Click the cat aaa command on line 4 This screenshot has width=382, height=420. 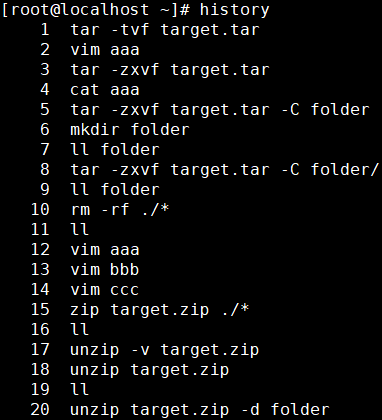pyautogui.click(x=105, y=90)
